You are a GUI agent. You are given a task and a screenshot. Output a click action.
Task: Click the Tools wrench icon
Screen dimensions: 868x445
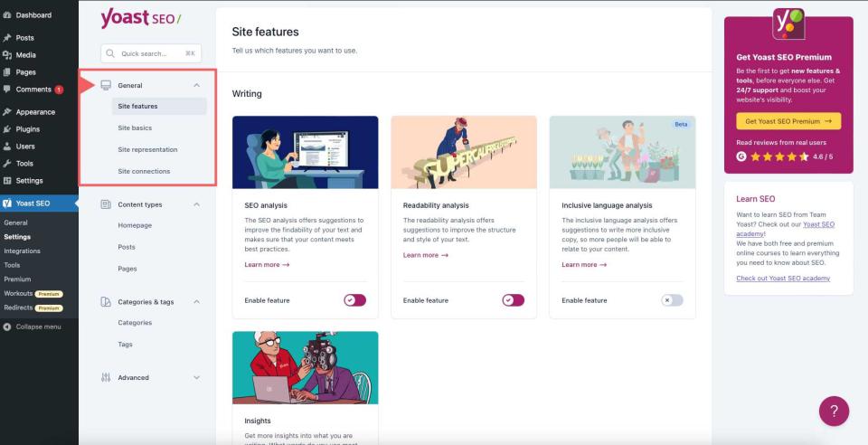click(7, 164)
